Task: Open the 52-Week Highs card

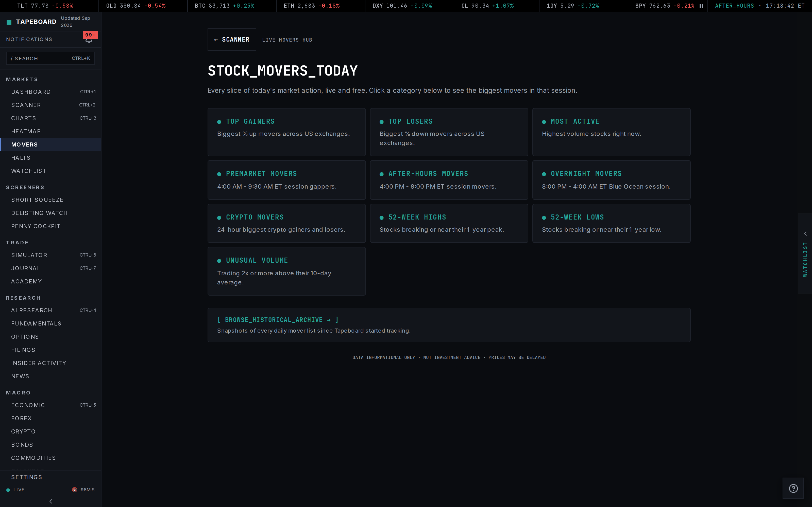Action: [449, 223]
